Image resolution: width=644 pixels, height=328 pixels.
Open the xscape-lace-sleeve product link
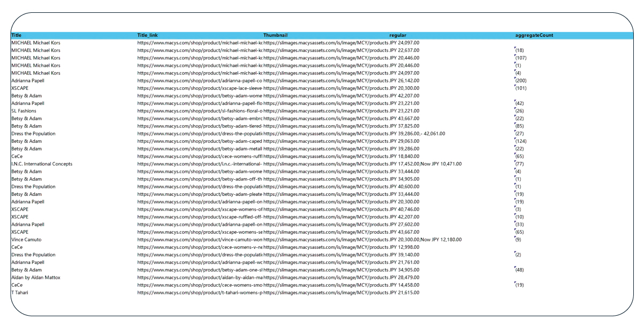(200, 88)
